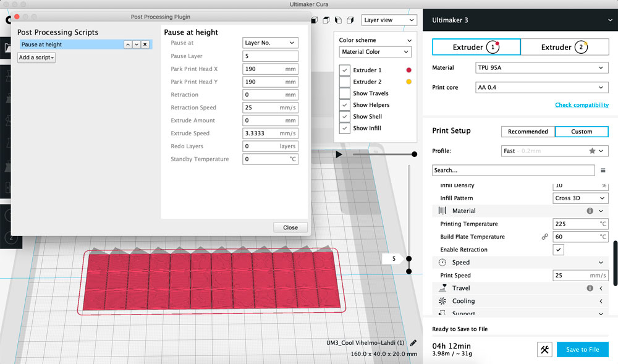Click the Travel category icon
The height and width of the screenshot is (364, 618).
pyautogui.click(x=442, y=288)
